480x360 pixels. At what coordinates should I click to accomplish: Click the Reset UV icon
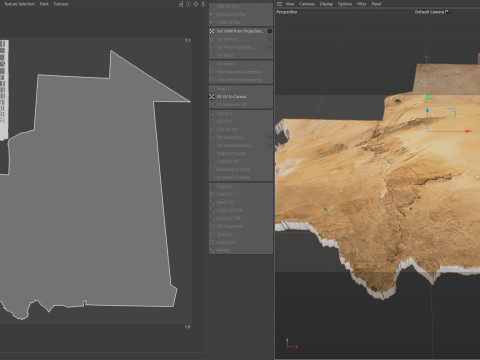click(211, 202)
